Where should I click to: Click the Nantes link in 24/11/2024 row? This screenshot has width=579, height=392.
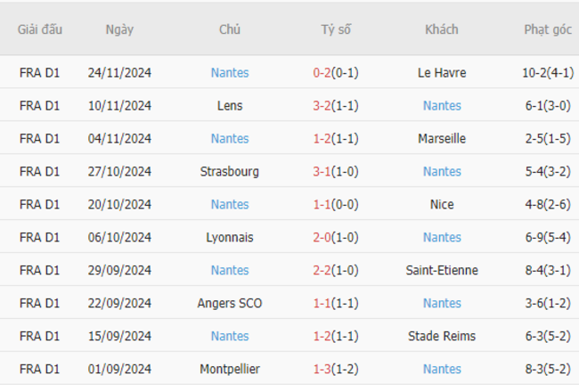coord(230,73)
